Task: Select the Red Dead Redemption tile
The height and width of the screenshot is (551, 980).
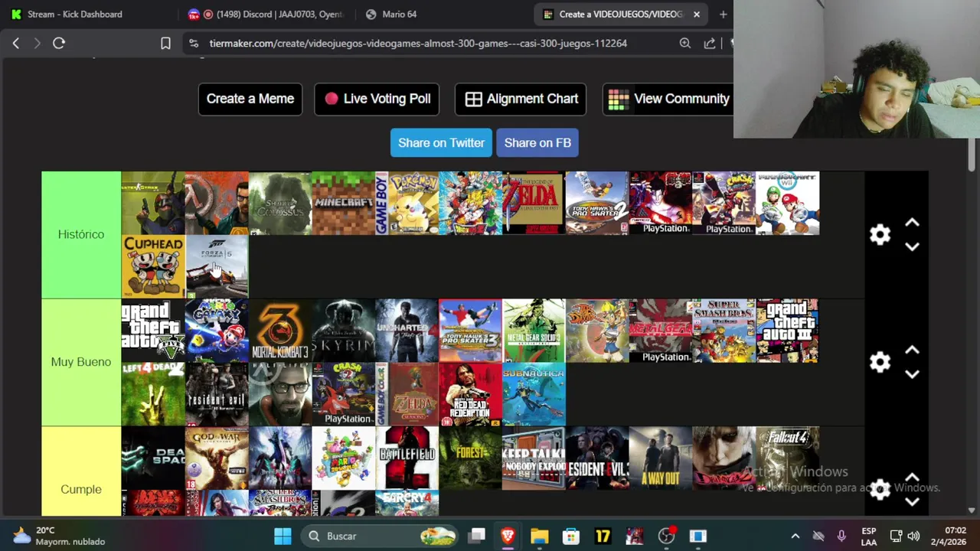Action: tap(470, 394)
